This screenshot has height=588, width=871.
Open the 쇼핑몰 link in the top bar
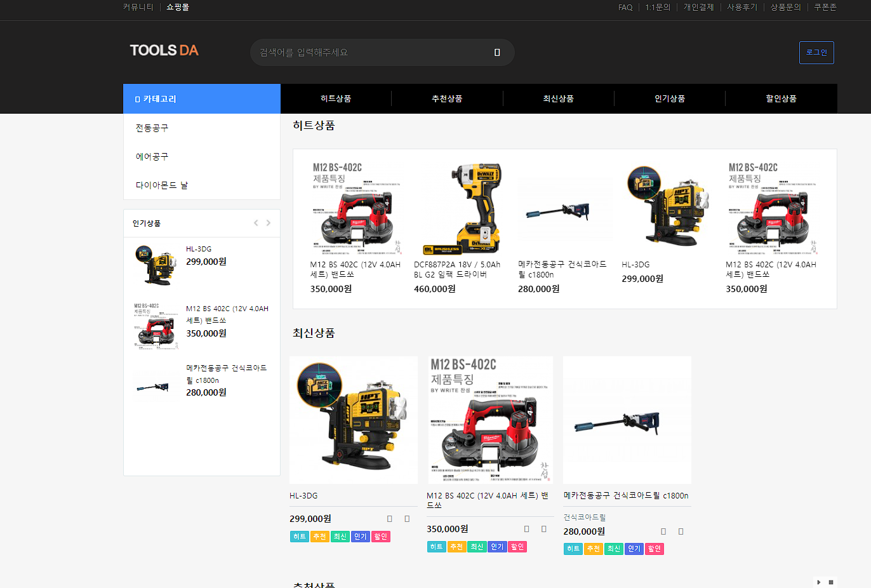coord(178,7)
